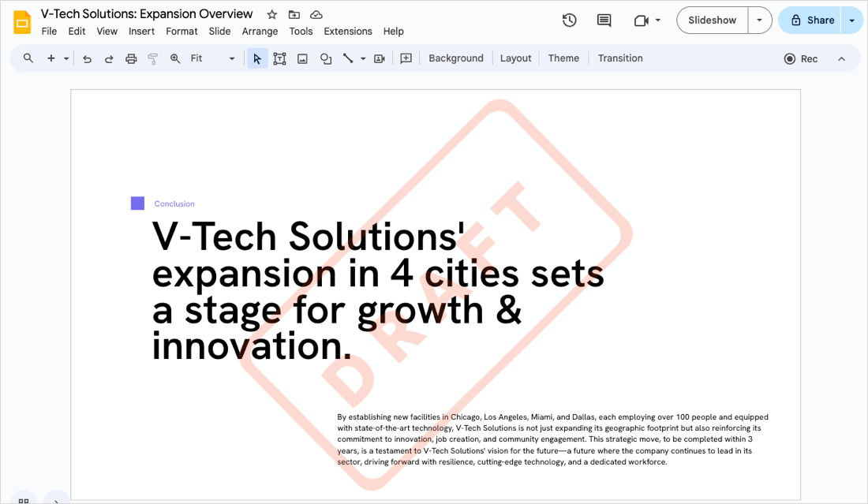Select the line tool

pyautogui.click(x=348, y=58)
